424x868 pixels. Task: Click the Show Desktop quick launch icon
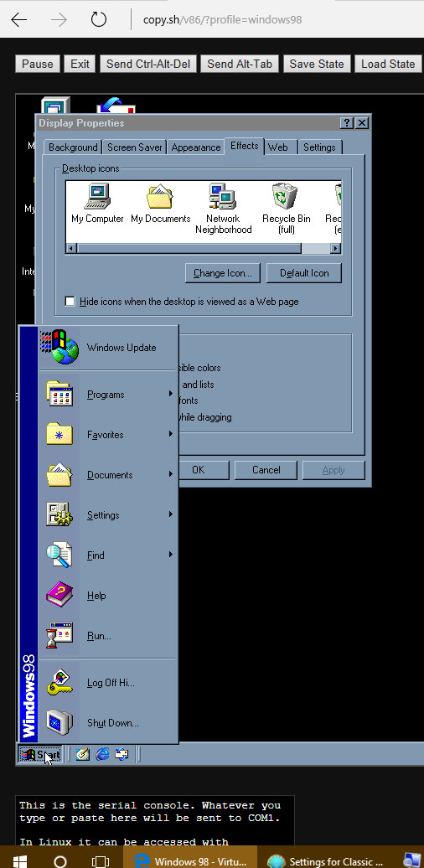82,754
